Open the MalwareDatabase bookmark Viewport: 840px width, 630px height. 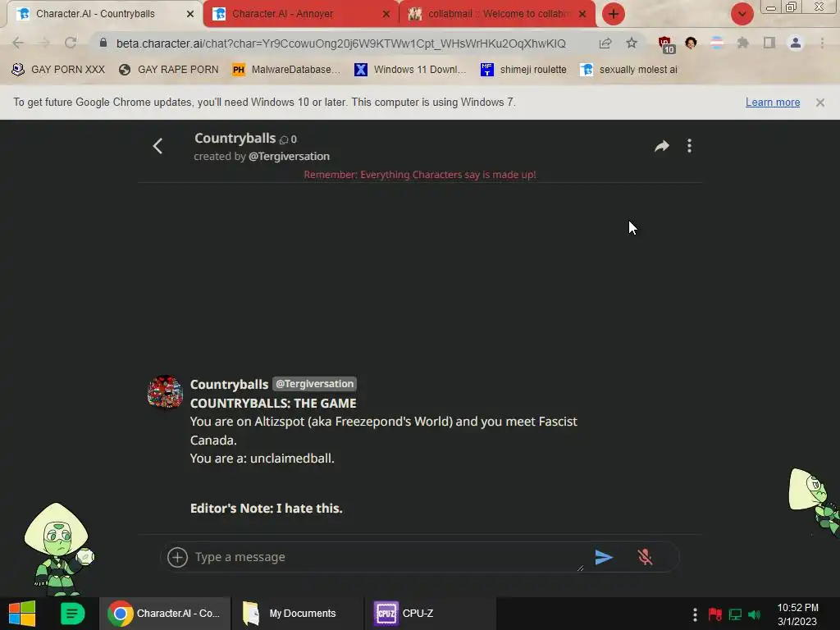tap(286, 70)
